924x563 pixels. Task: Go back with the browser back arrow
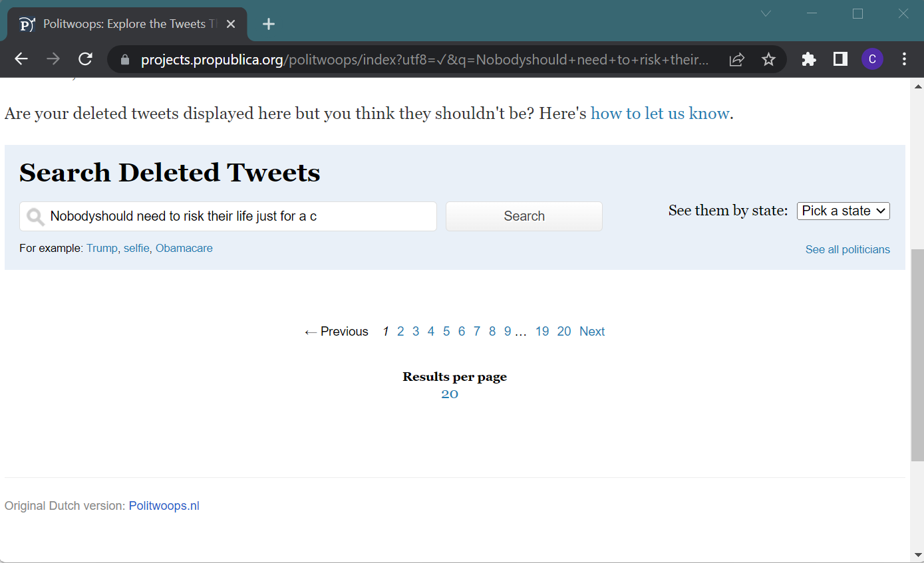pos(21,59)
